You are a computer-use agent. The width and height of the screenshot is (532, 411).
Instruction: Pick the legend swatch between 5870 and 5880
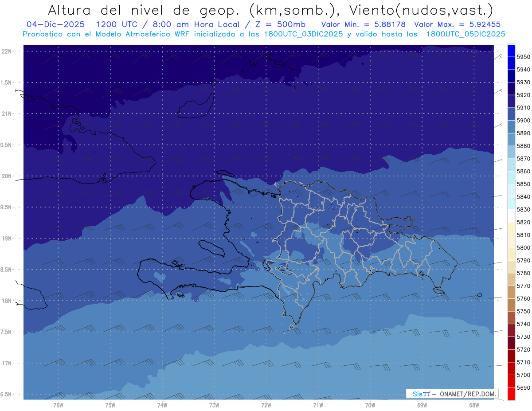pyautogui.click(x=511, y=152)
